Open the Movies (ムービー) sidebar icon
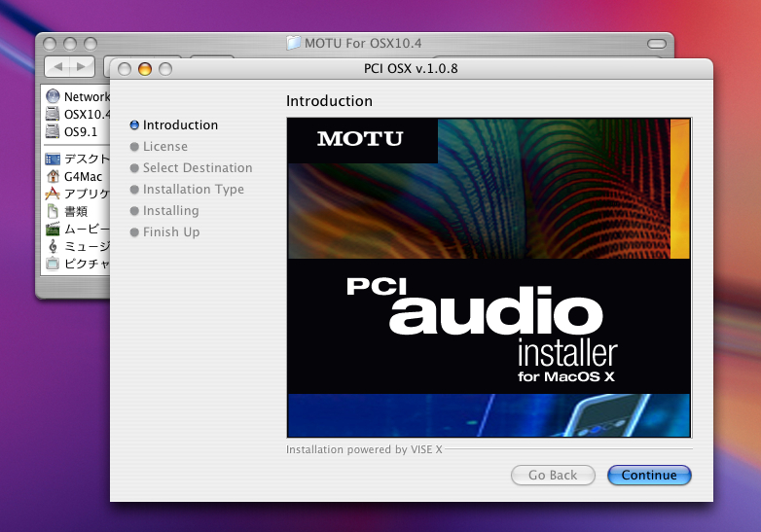Screen dimensions: 761x532 pos(53,229)
